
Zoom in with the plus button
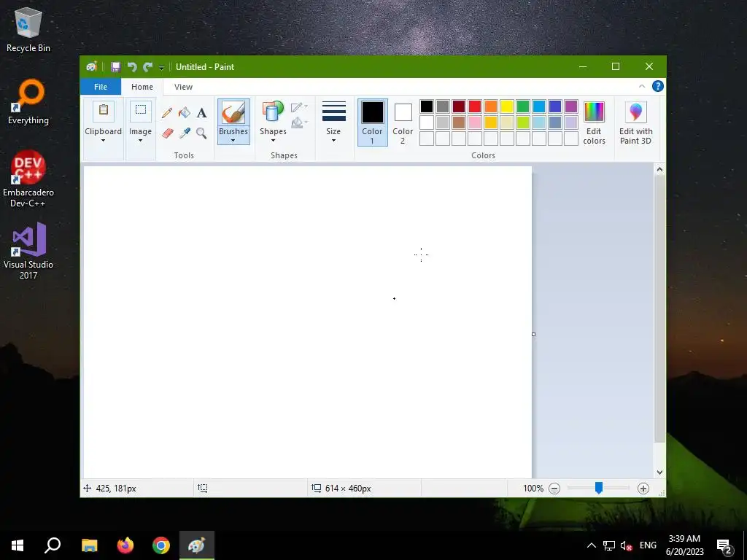tap(643, 489)
